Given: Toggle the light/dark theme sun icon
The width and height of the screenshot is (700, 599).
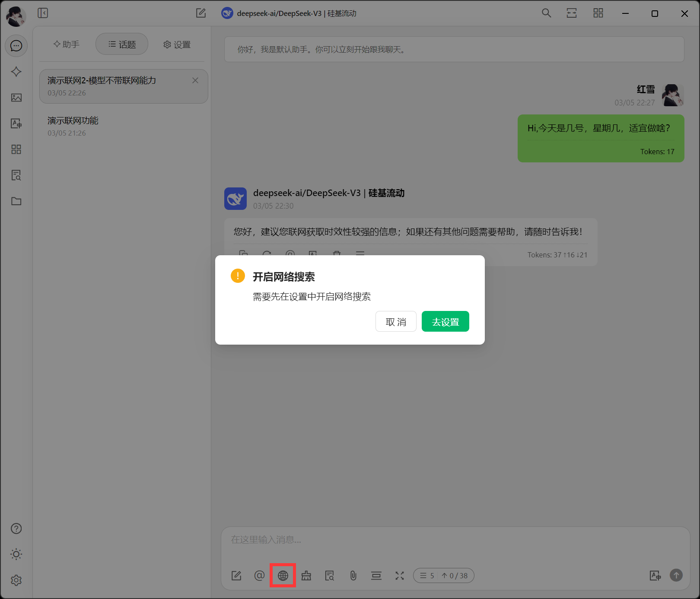Looking at the screenshot, I should 16,554.
